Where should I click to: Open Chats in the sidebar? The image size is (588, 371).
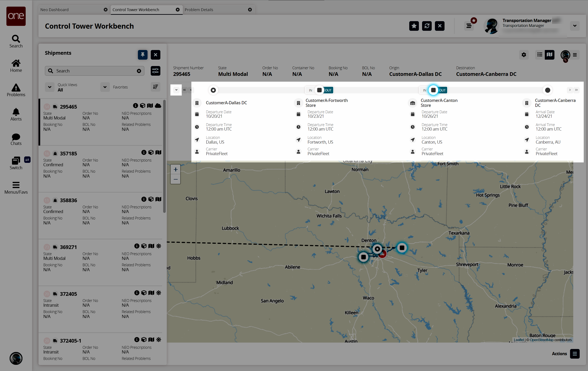pos(16,139)
